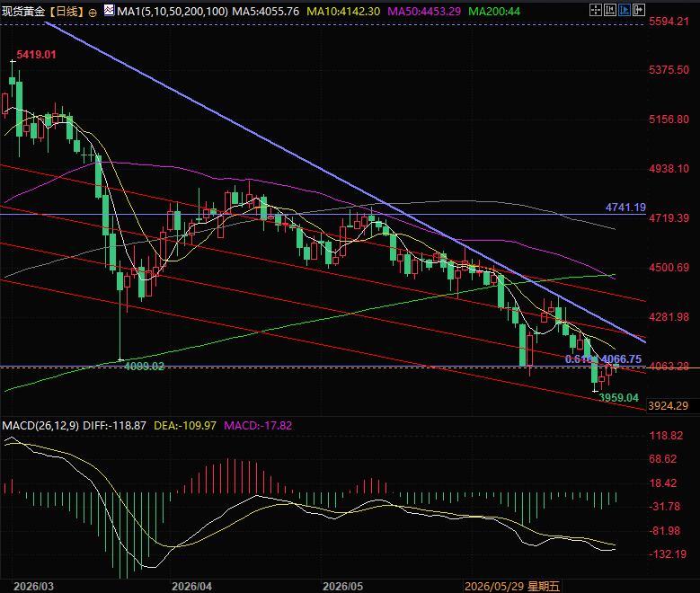The image size is (700, 593).
Task: Click the 5375.50 price axis label
Action: click(669, 70)
